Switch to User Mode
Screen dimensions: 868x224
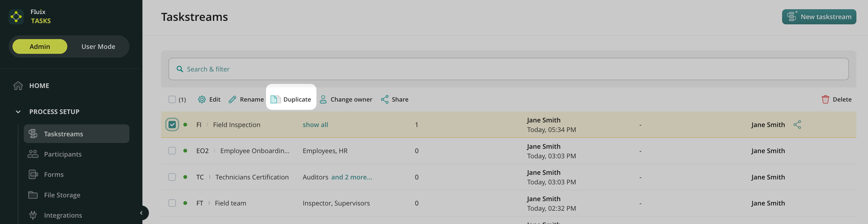click(98, 47)
